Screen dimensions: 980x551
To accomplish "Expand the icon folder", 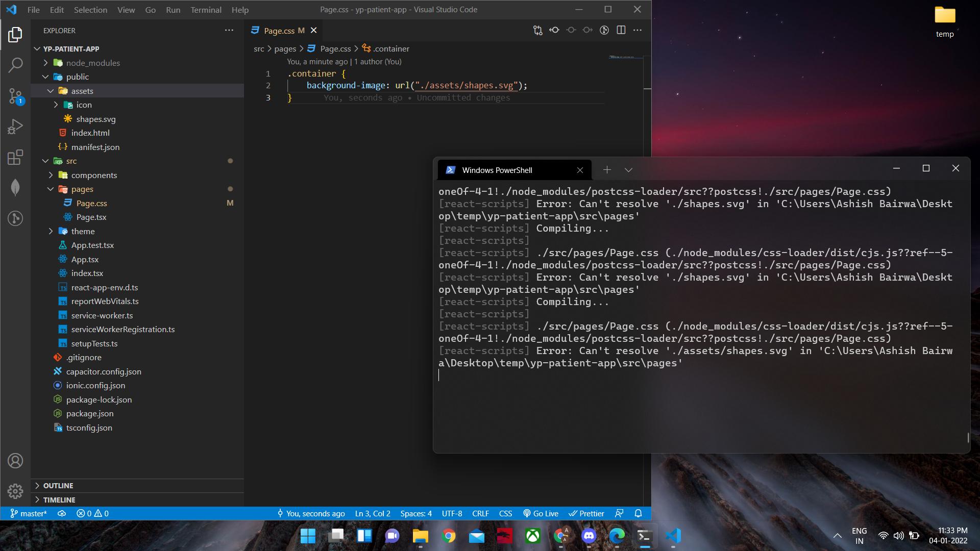I will point(137,105).
